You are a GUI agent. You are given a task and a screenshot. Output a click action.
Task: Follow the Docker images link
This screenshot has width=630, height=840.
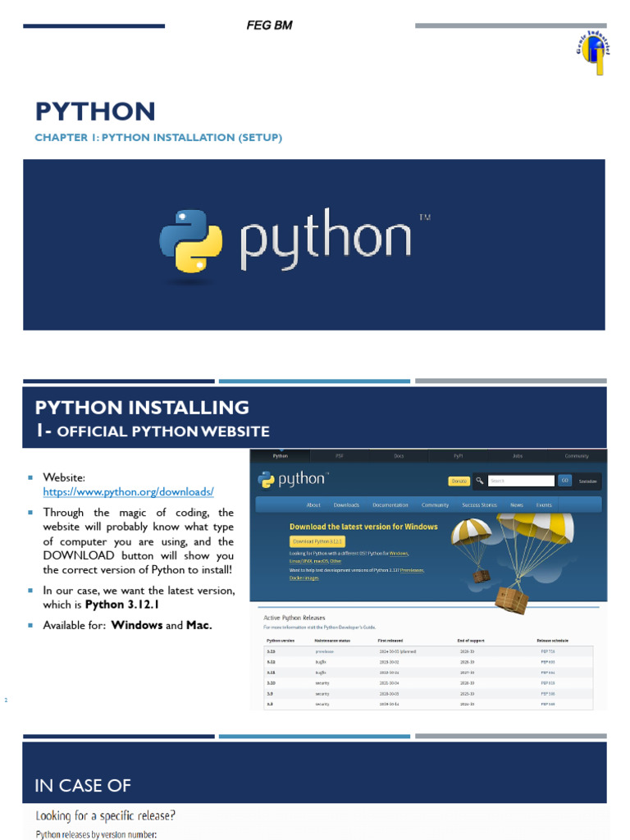(304, 578)
